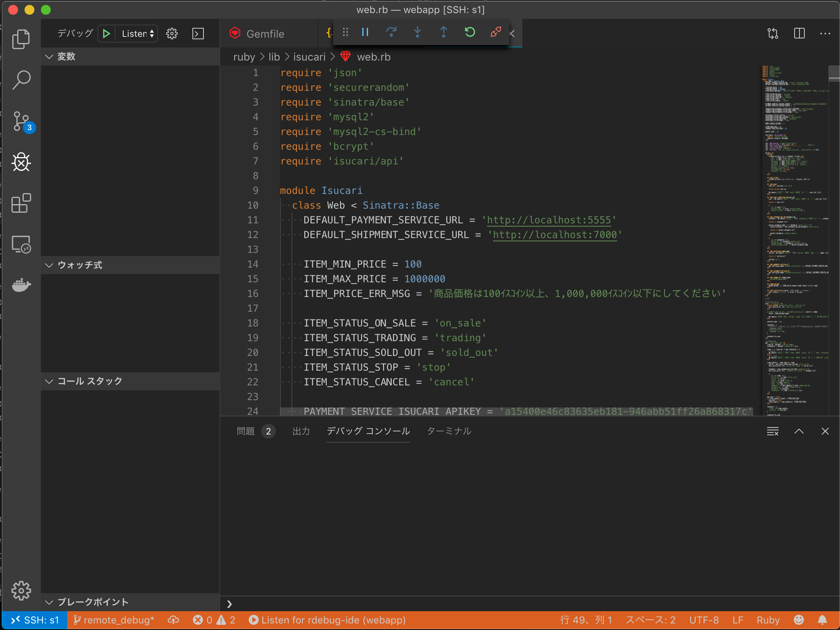The image size is (840, 630).
Task: Open the Listen launch configuration dropdown
Action: [x=138, y=34]
